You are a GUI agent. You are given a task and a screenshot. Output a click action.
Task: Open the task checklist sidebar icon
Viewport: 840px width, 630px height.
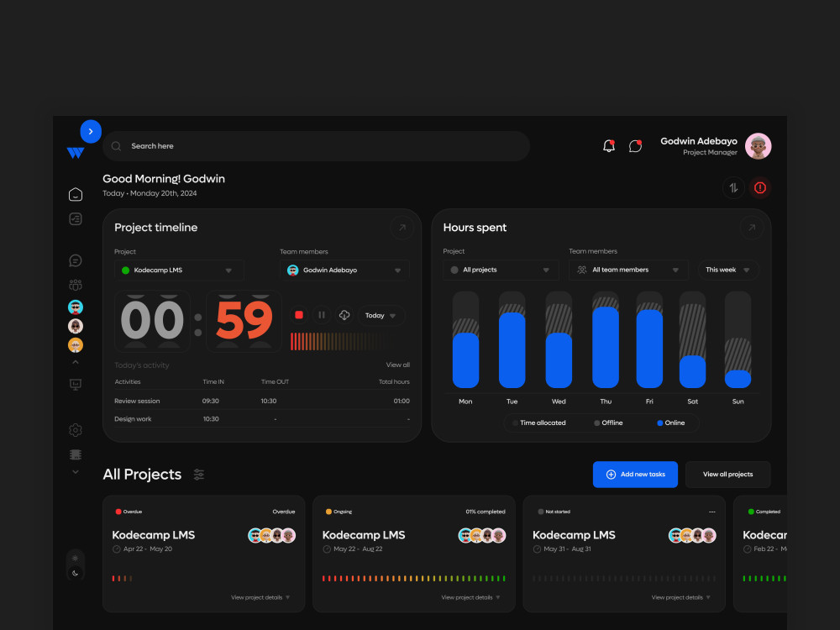tap(76, 218)
